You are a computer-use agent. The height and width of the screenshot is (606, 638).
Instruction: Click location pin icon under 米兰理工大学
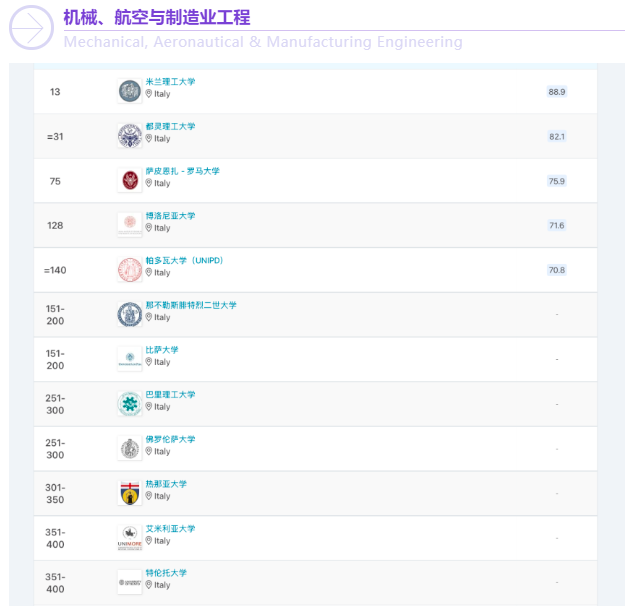pyautogui.click(x=149, y=94)
